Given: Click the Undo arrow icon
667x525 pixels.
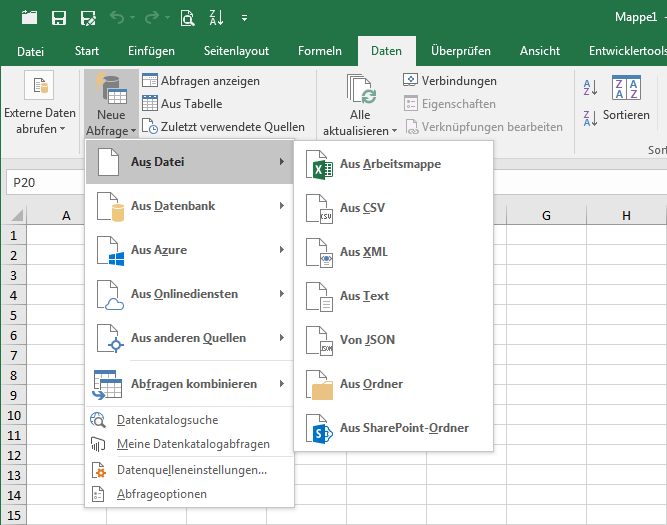Looking at the screenshot, I should click(x=117, y=17).
